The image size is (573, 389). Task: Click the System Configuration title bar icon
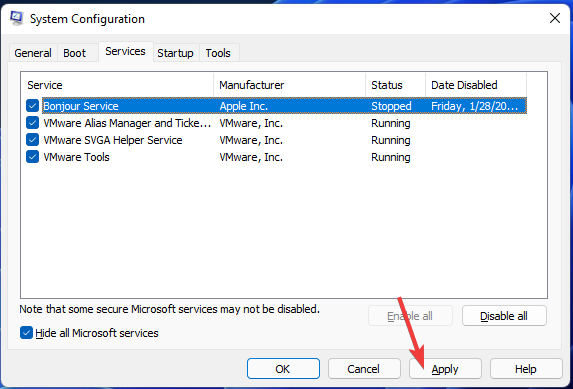click(x=17, y=18)
